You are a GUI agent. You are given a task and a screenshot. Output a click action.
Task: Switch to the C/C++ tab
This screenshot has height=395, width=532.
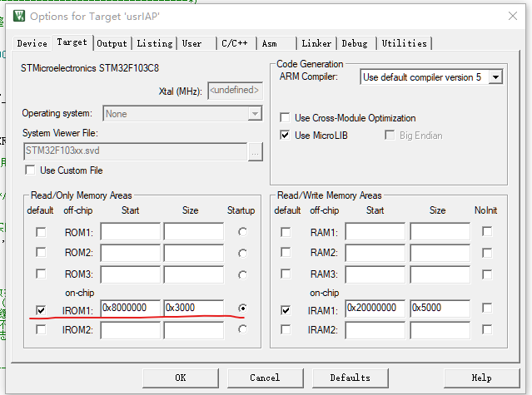(235, 43)
